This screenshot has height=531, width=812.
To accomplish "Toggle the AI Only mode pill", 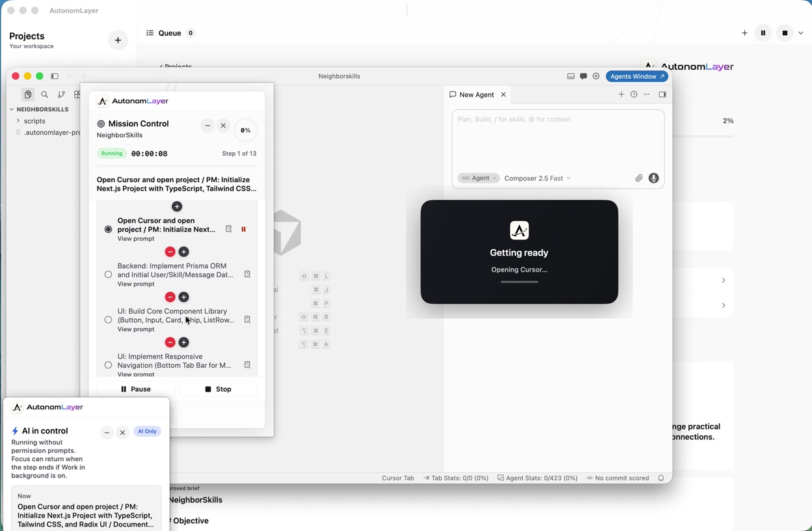I will (x=148, y=431).
